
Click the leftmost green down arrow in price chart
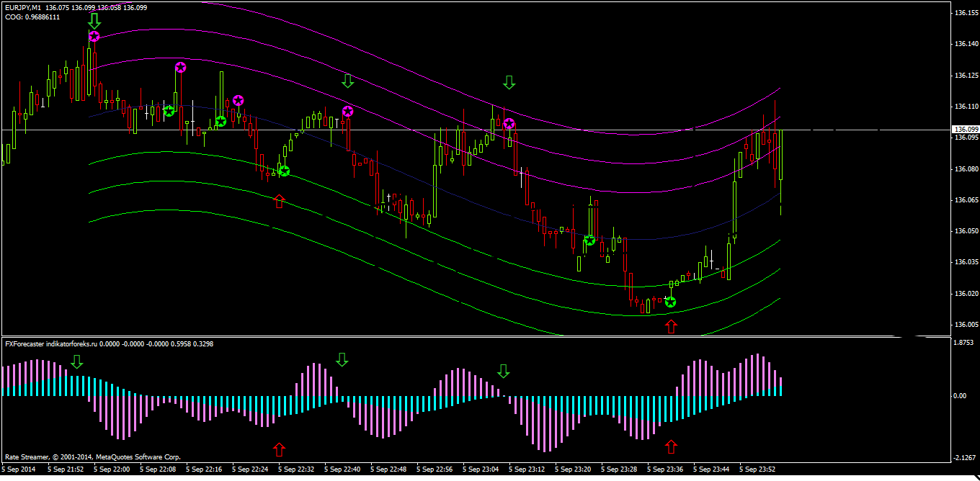pos(94,19)
